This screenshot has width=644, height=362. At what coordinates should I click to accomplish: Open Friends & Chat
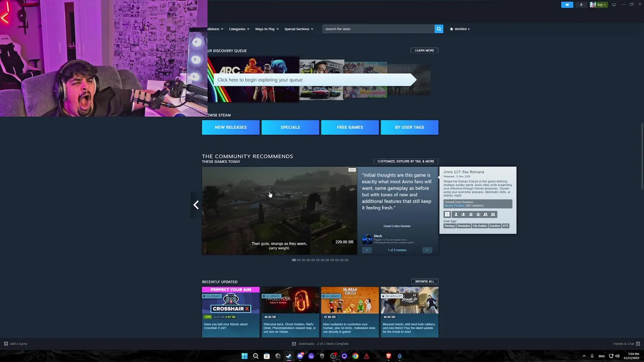pyautogui.click(x=625, y=344)
